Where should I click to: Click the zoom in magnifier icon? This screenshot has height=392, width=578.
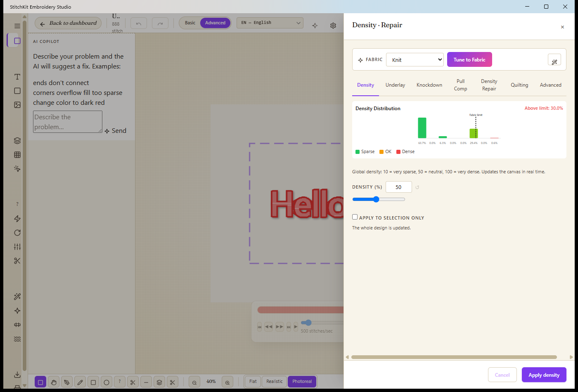[x=227, y=382]
